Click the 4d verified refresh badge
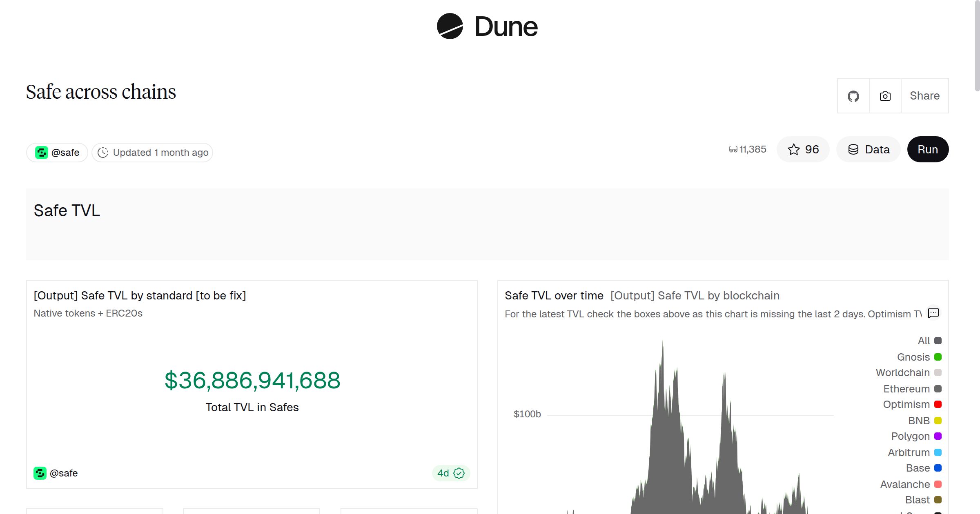 click(x=451, y=473)
